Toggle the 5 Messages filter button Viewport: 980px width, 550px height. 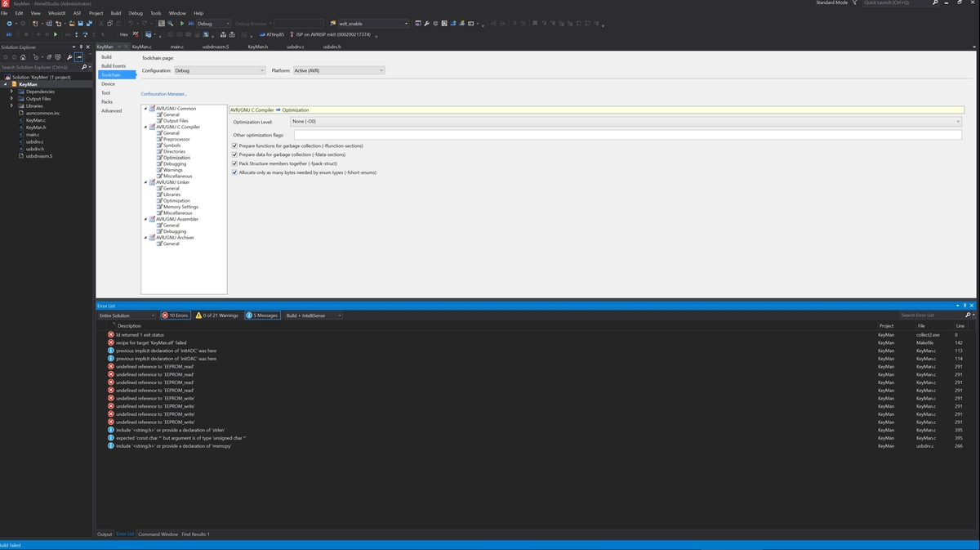[x=262, y=315]
